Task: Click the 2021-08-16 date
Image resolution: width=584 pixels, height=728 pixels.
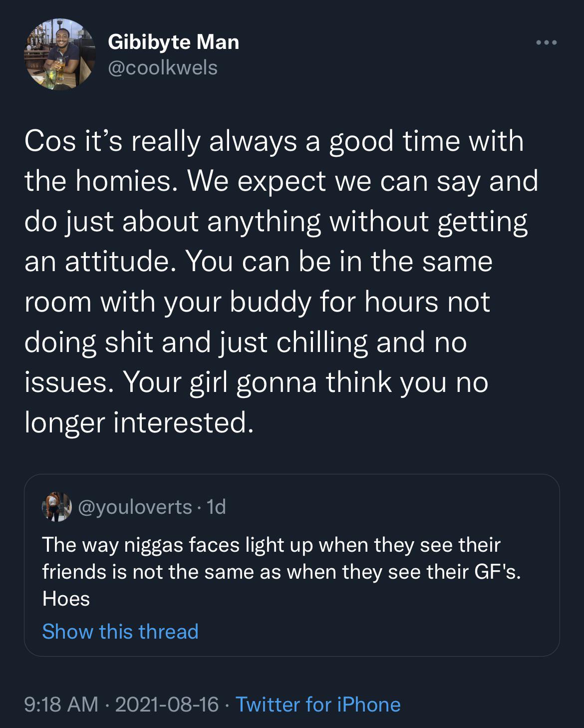Action: pyautogui.click(x=167, y=705)
